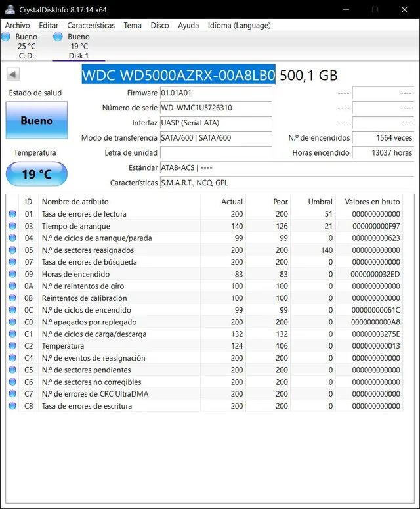Click raw value 000000000013 in Temperatura row
The height and width of the screenshot is (509, 420).
[x=375, y=346]
